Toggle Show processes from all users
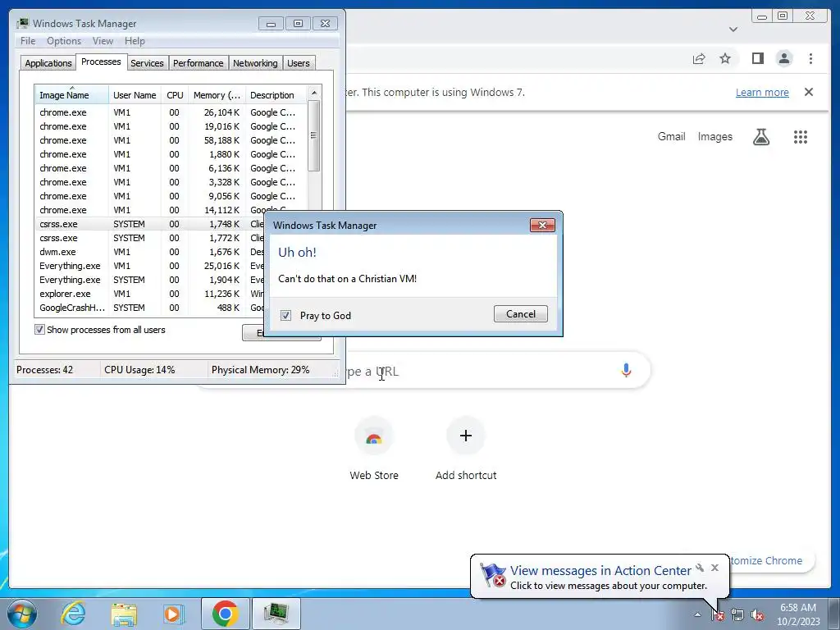 [39, 330]
